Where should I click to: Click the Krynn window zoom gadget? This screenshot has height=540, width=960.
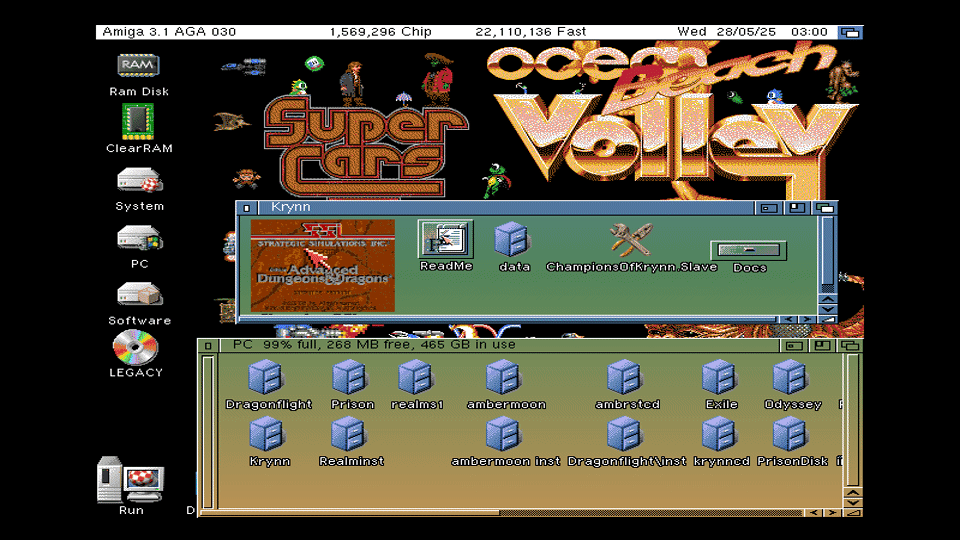pyautogui.click(x=797, y=208)
